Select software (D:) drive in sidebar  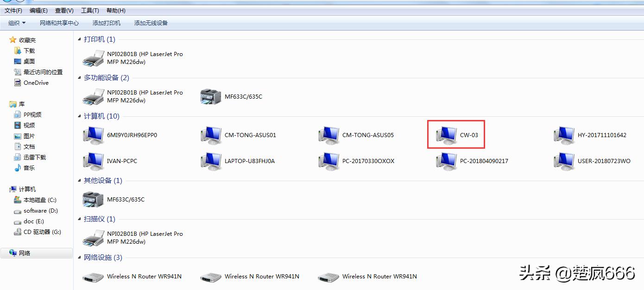pos(41,210)
